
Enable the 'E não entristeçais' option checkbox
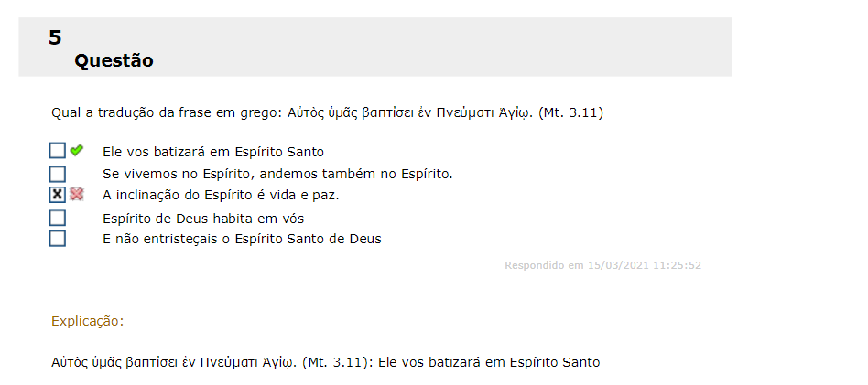point(58,239)
